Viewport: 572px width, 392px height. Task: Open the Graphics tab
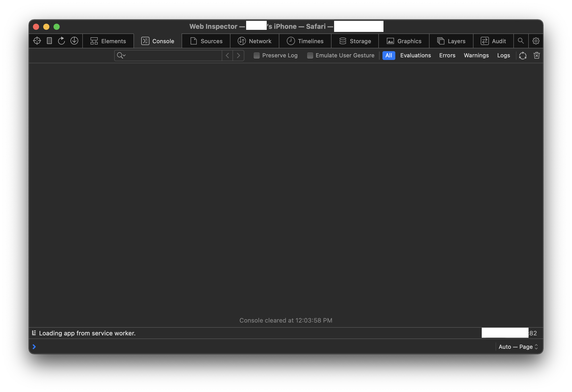point(404,41)
